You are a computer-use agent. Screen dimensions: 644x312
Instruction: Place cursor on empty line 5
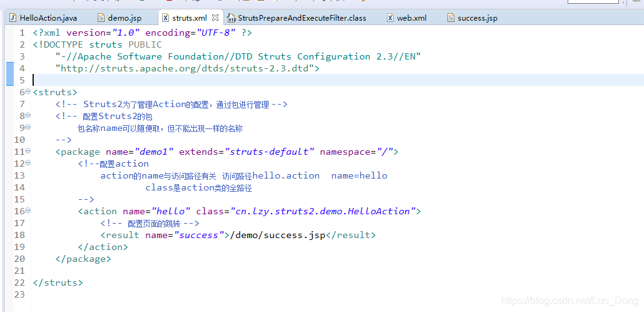click(x=337, y=80)
